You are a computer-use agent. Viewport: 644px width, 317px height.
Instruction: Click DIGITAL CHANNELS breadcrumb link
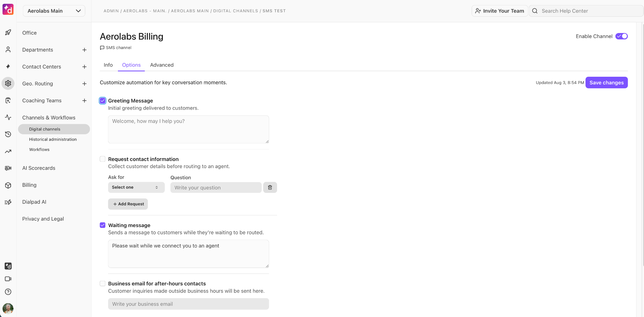(236, 11)
